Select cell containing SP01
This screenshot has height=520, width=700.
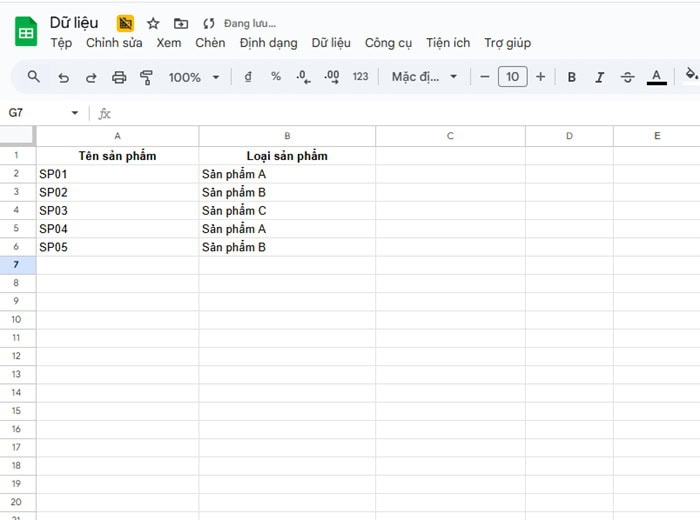tap(117, 174)
